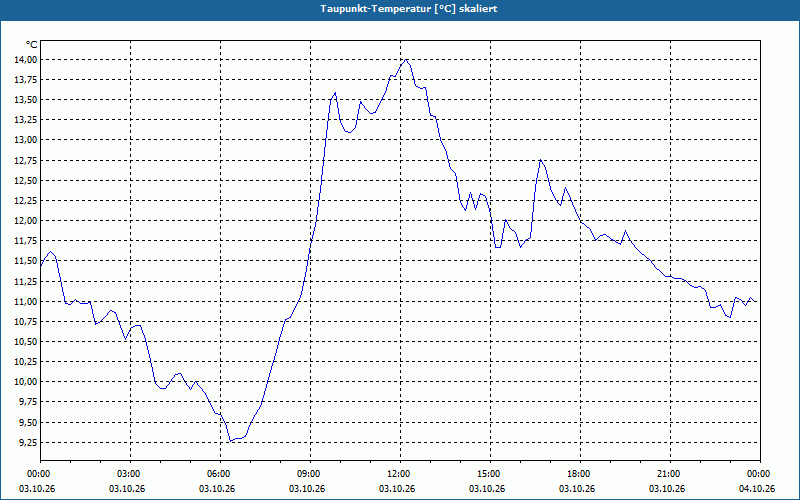The width and height of the screenshot is (800, 500).
Task: Pick the 11,25 y-axis label
Action: click(26, 281)
